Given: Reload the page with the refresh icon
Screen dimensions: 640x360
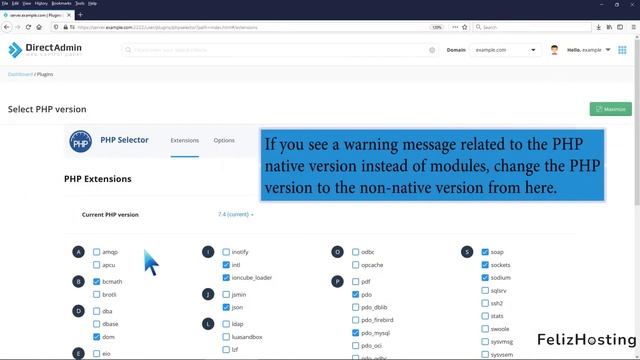Looking at the screenshot, I should 28,27.
